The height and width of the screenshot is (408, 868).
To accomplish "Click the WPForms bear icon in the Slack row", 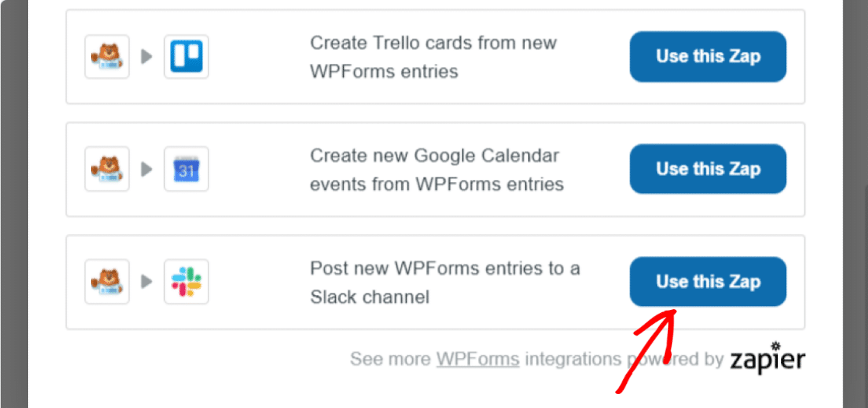I will coord(107,282).
